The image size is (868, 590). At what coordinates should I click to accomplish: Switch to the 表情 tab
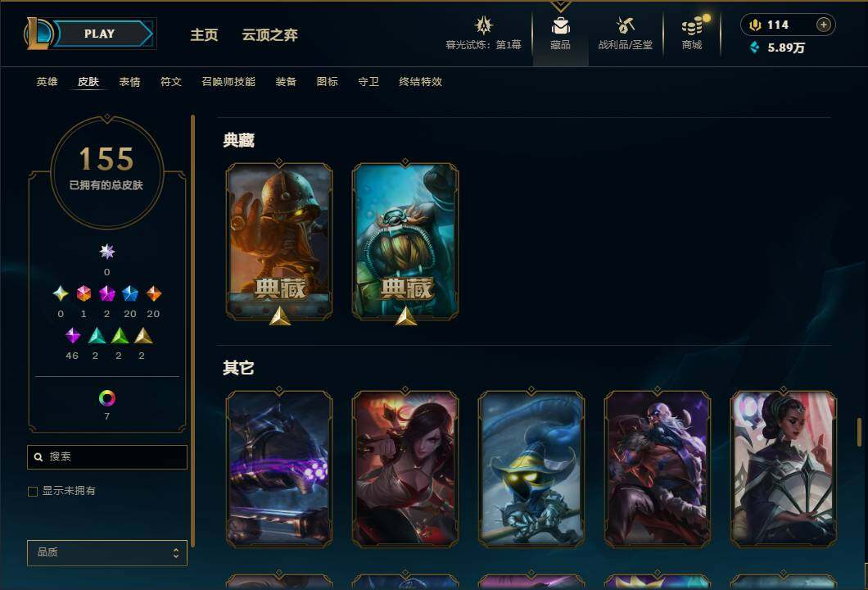[129, 82]
